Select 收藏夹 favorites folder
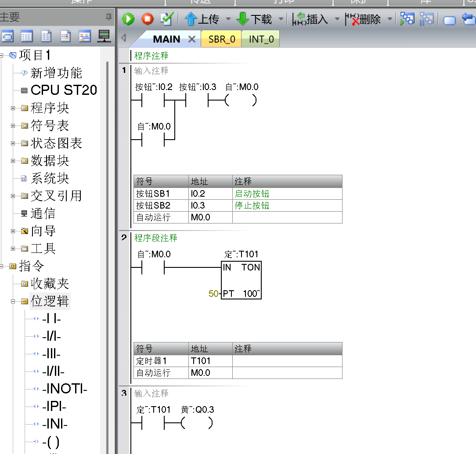 coord(50,284)
